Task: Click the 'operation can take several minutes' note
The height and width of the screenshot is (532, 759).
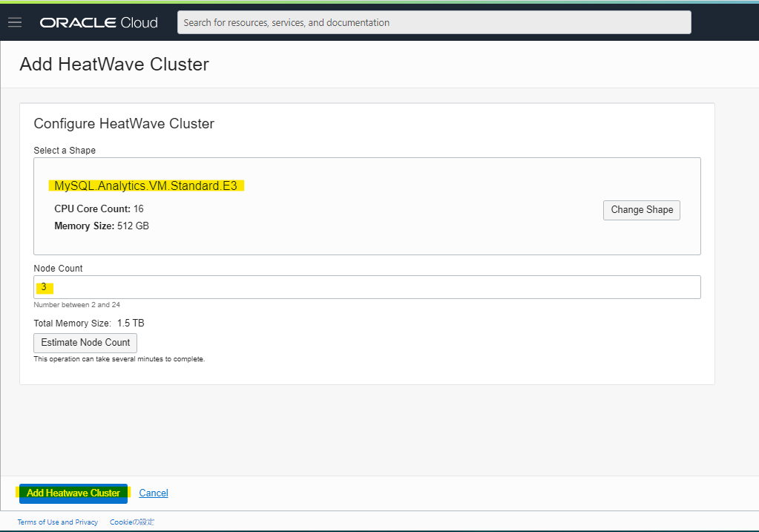Action: (119, 358)
